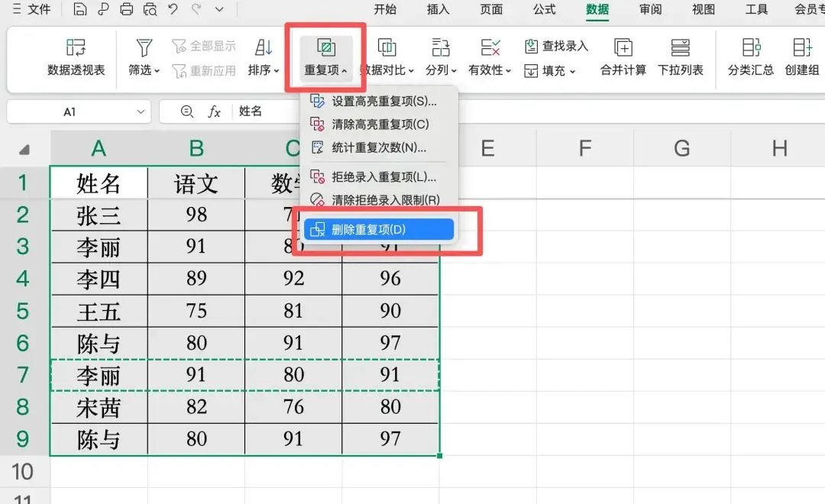Click cell containing 李四
The width and height of the screenshot is (825, 504).
pos(99,279)
